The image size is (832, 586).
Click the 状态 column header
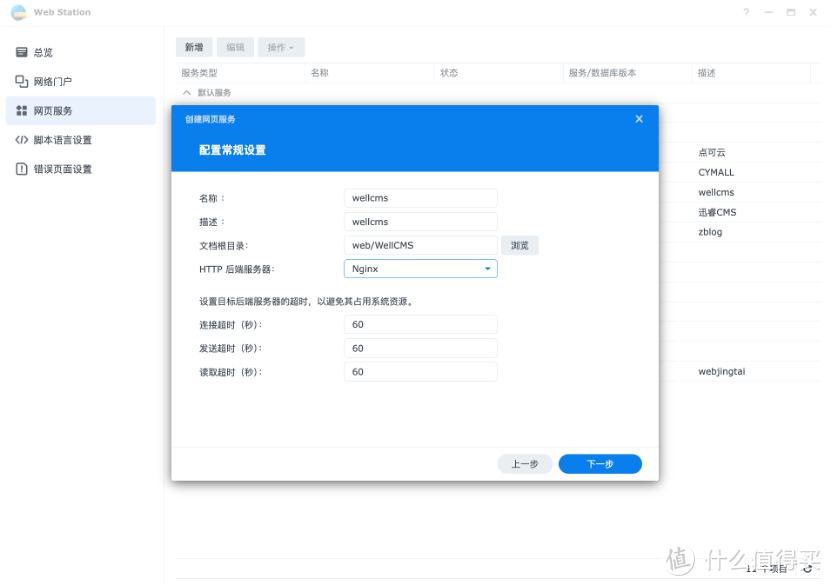point(499,73)
